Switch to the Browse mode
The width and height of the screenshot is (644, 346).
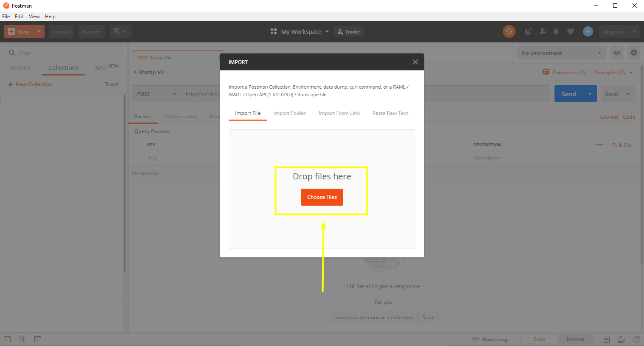[576, 339]
